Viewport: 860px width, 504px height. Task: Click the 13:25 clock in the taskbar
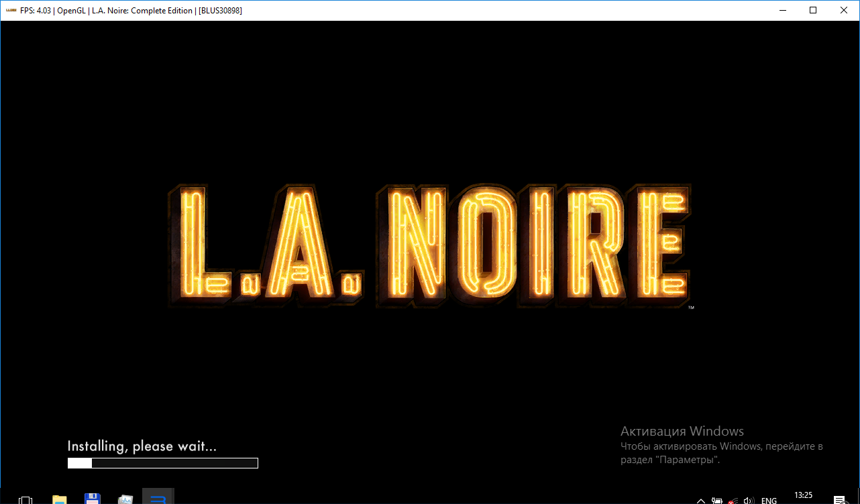803,495
